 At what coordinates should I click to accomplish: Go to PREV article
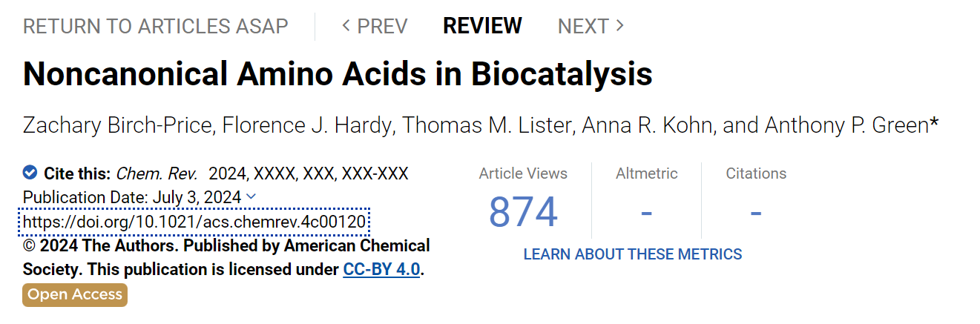[375, 27]
